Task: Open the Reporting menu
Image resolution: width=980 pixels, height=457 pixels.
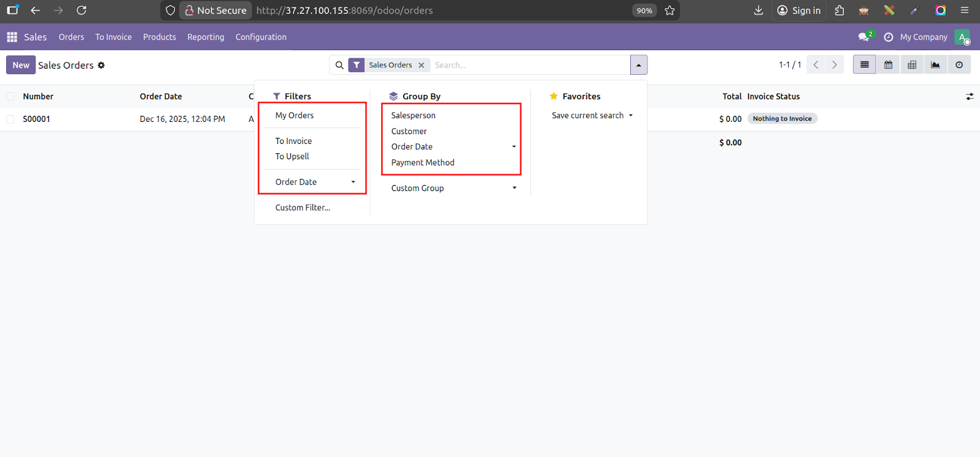Action: click(206, 37)
